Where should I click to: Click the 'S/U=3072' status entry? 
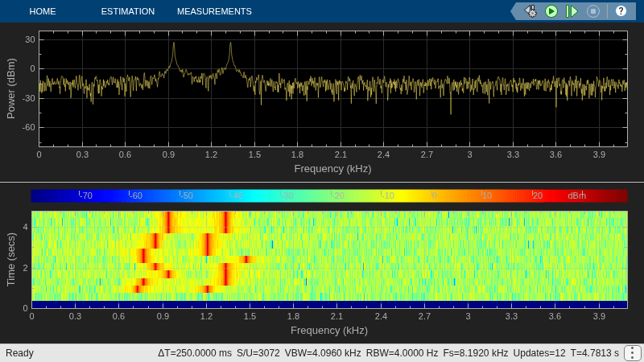pos(258,353)
